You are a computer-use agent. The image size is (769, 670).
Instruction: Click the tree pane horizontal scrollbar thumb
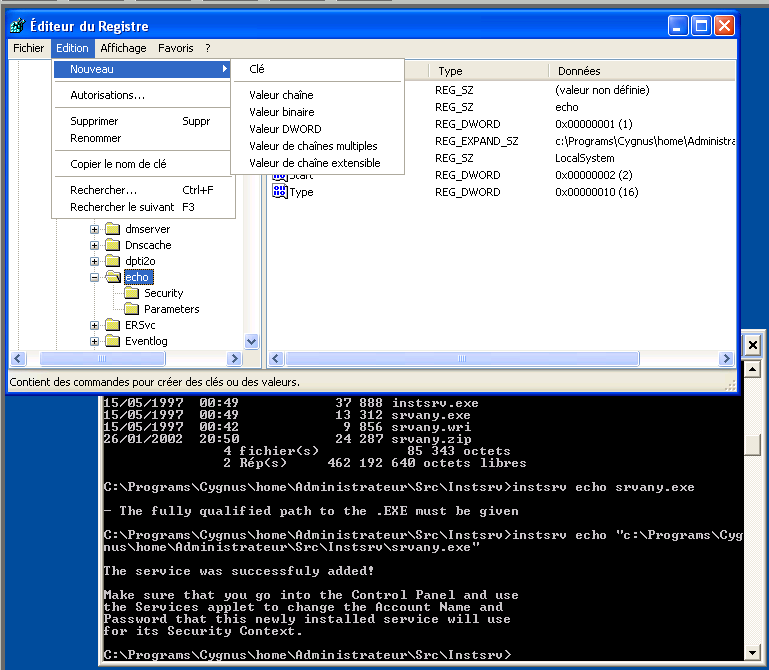point(102,359)
